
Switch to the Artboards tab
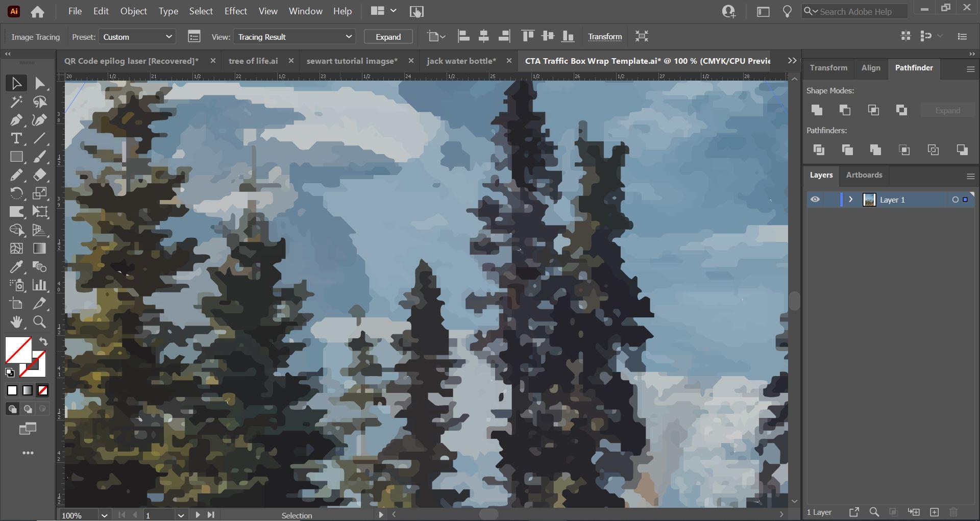click(x=864, y=175)
